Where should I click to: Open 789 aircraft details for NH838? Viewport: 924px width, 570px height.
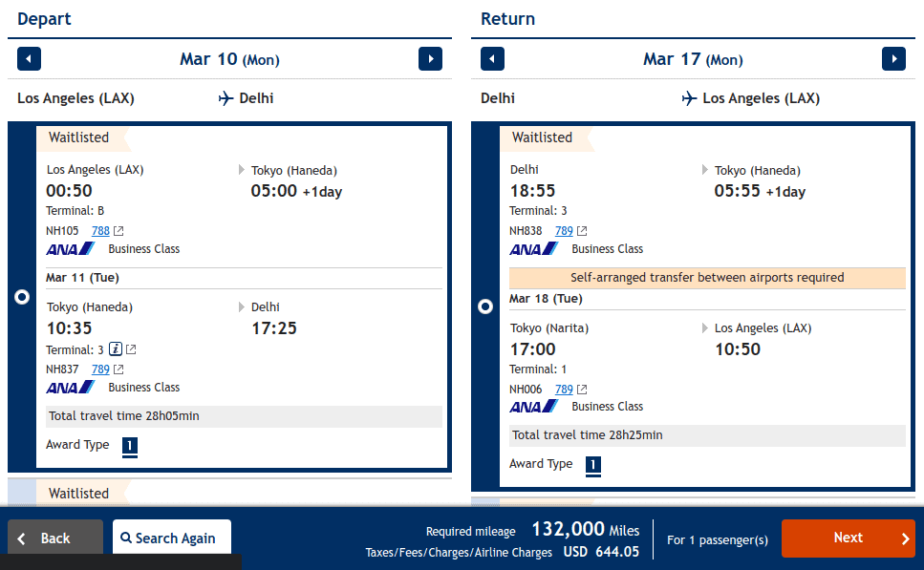(564, 231)
